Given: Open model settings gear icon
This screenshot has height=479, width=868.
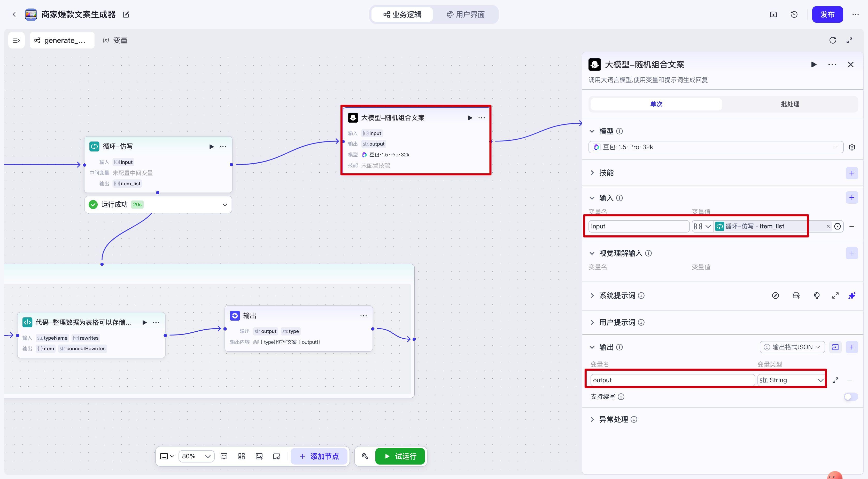Looking at the screenshot, I should [852, 147].
